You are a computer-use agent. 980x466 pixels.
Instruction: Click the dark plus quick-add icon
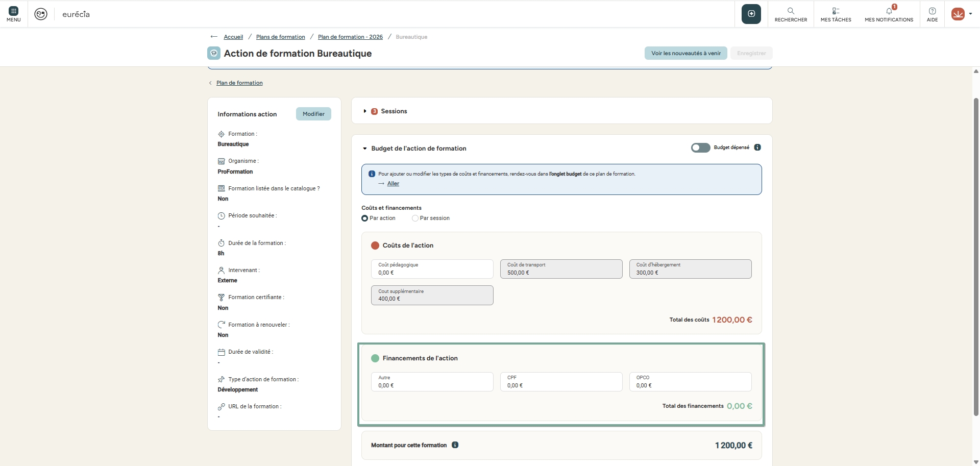(751, 14)
